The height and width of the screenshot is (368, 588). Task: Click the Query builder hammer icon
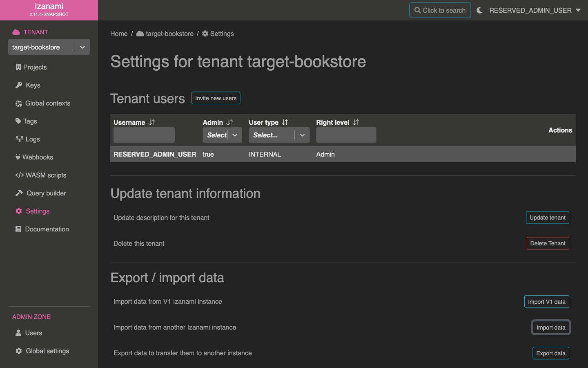point(19,193)
